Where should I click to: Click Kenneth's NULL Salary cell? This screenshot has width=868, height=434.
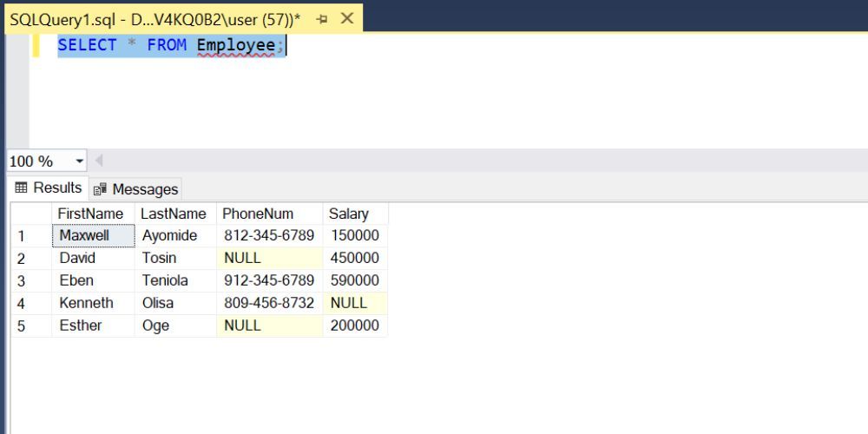coord(348,303)
